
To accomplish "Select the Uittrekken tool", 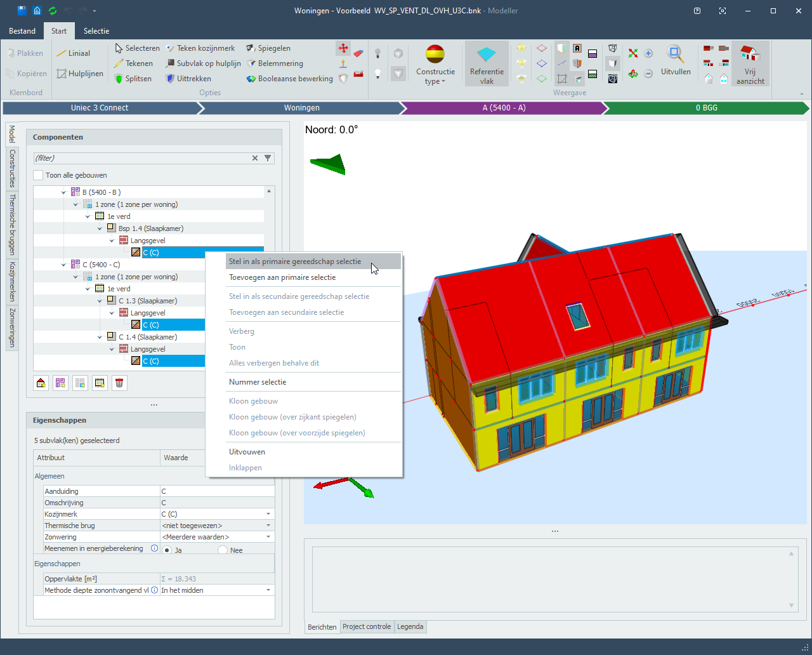I will [188, 79].
